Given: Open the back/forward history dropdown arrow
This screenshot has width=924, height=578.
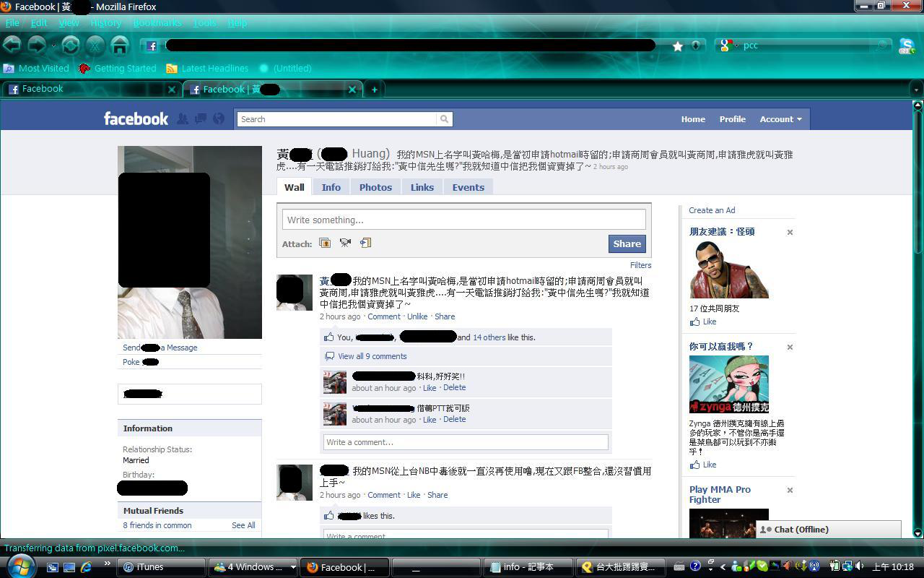Looking at the screenshot, I should point(53,46).
